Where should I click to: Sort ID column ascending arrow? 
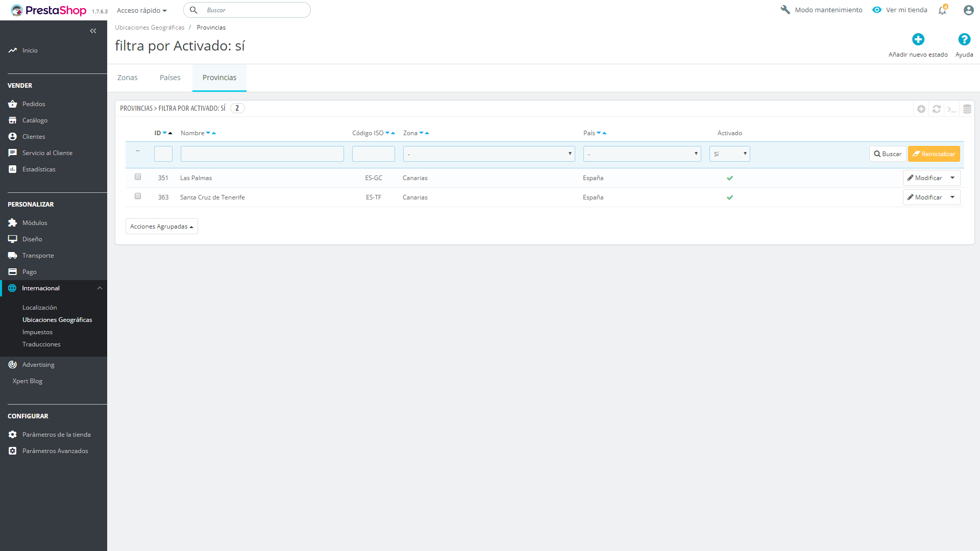pos(170,133)
